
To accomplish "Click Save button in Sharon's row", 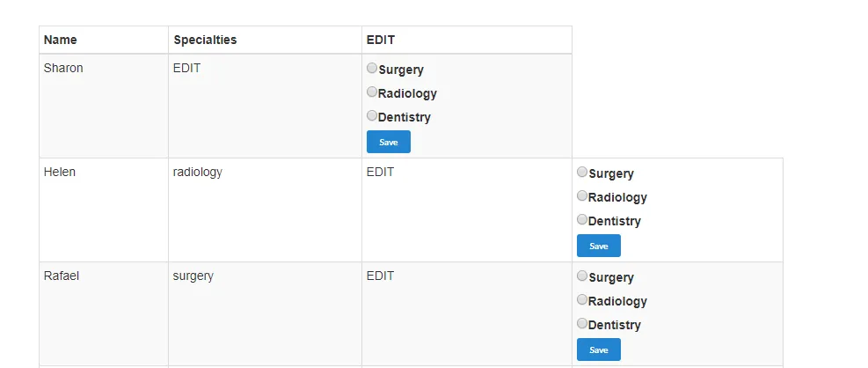I will point(388,142).
